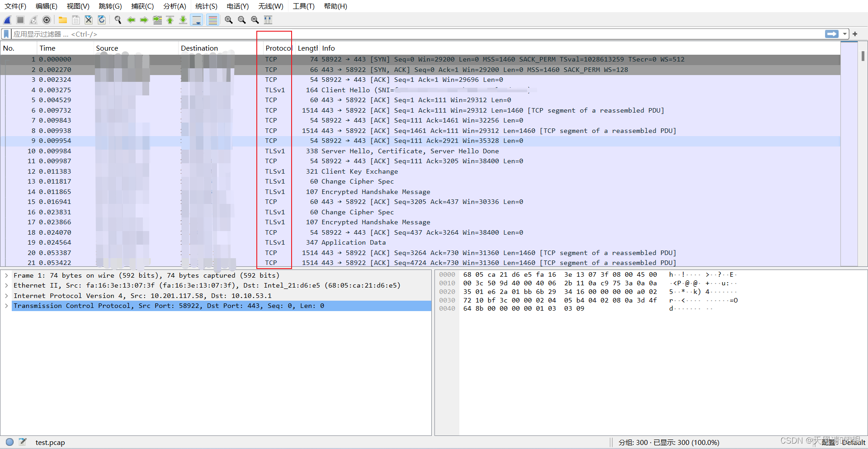Open display filter bookmark menu
The width and height of the screenshot is (868, 449).
point(6,34)
